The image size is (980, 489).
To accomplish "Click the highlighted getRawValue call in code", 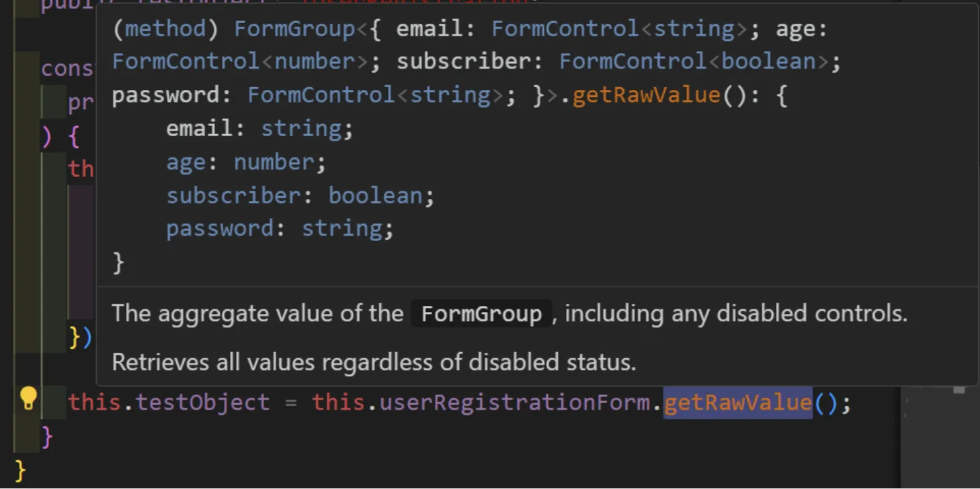I will (738, 403).
